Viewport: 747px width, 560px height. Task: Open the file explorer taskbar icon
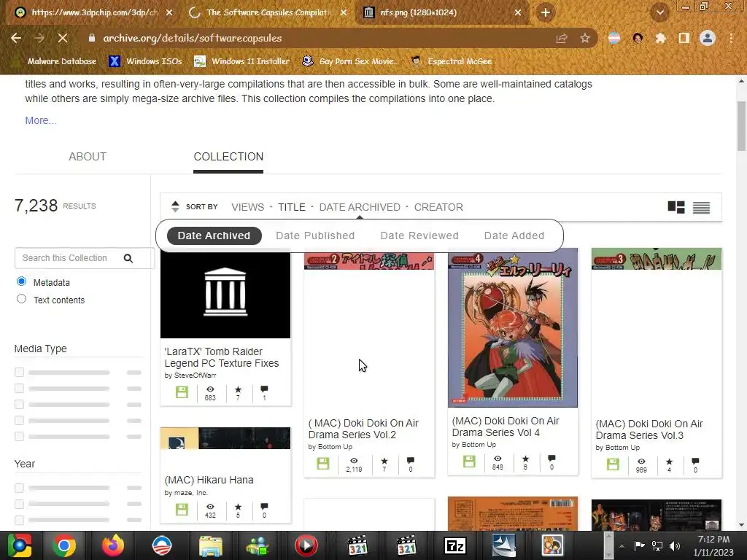[211, 545]
